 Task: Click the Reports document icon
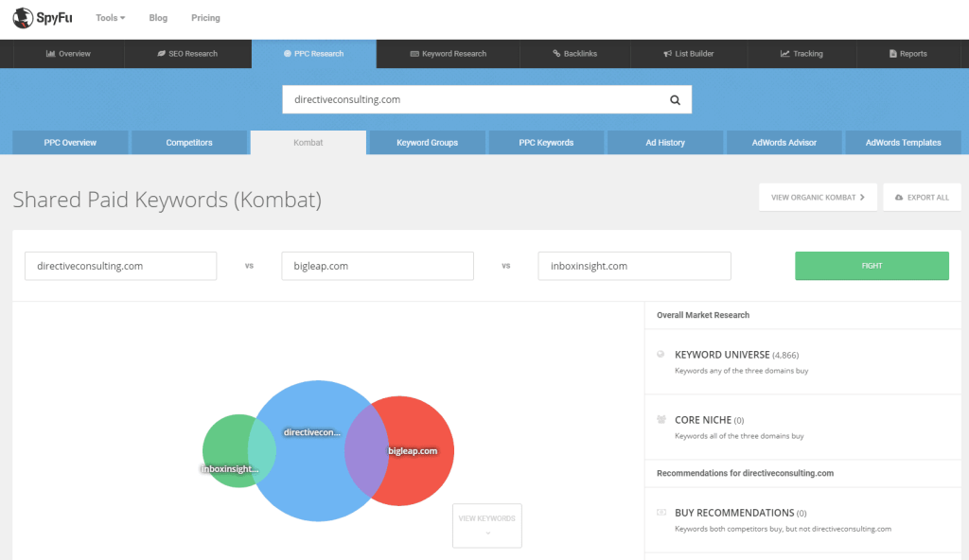click(x=893, y=54)
